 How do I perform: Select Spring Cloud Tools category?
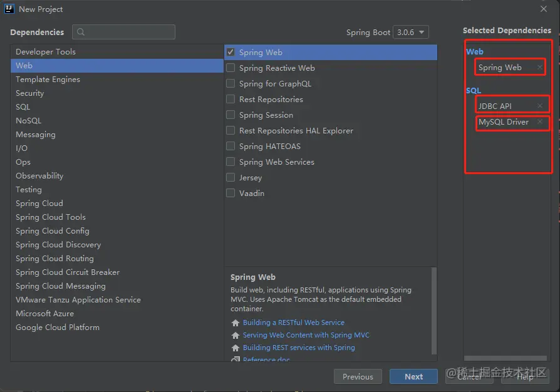[117, 217]
